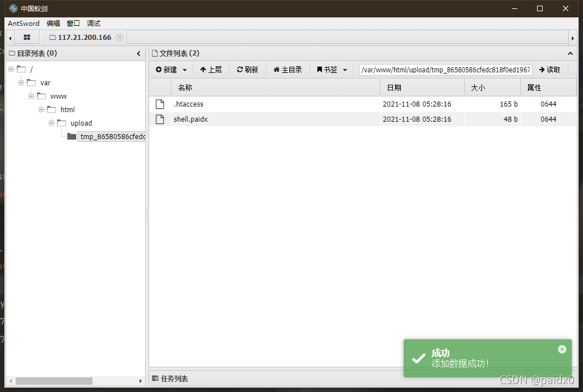Collapse the var tree node
The image size is (583, 392).
pyautogui.click(x=21, y=82)
